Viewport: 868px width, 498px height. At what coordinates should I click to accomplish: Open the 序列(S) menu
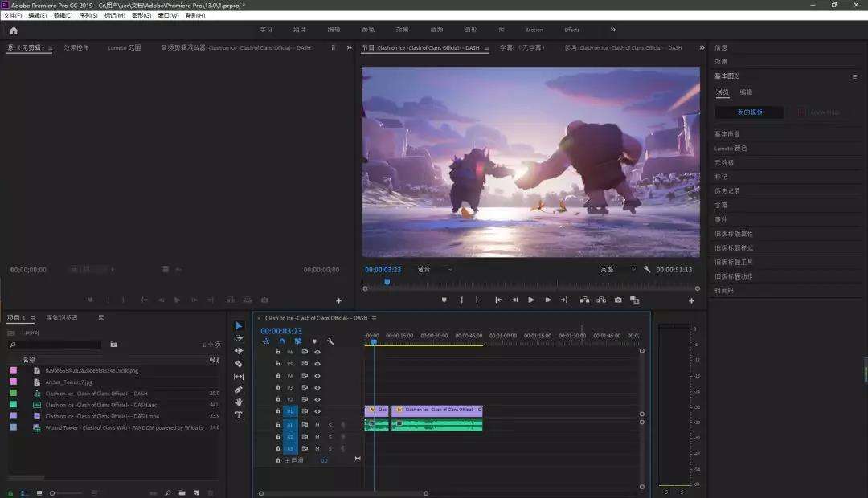pyautogui.click(x=88, y=15)
